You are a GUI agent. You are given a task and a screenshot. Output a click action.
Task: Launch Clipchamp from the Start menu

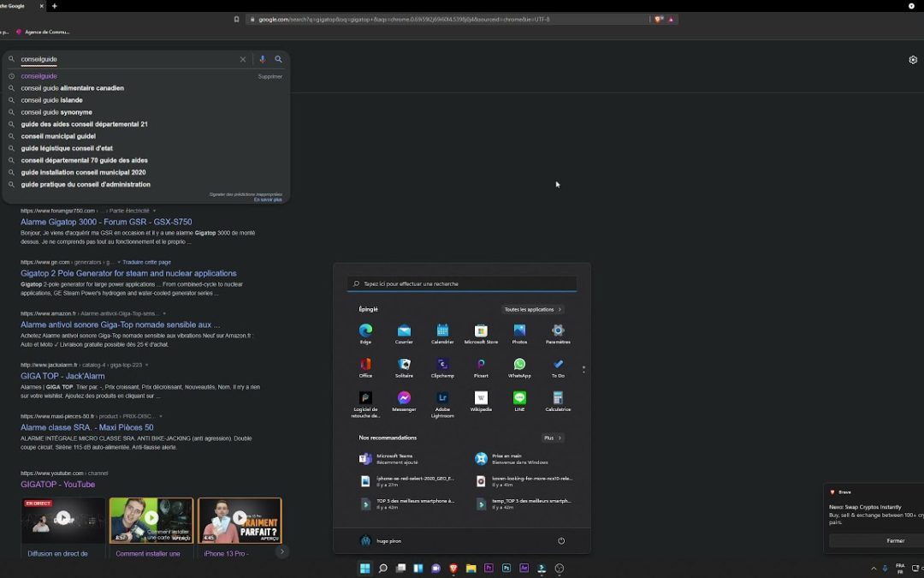click(442, 364)
